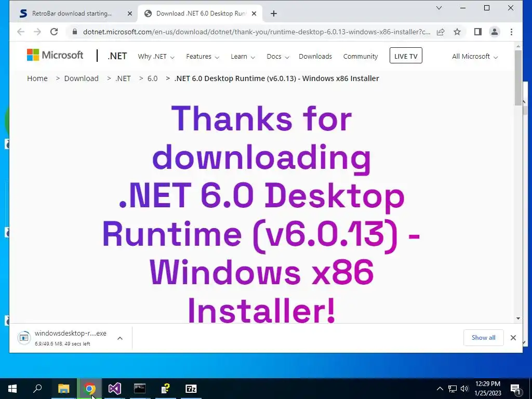This screenshot has width=532, height=399.
Task: Show hidden system tray icons
Action: [440, 389]
